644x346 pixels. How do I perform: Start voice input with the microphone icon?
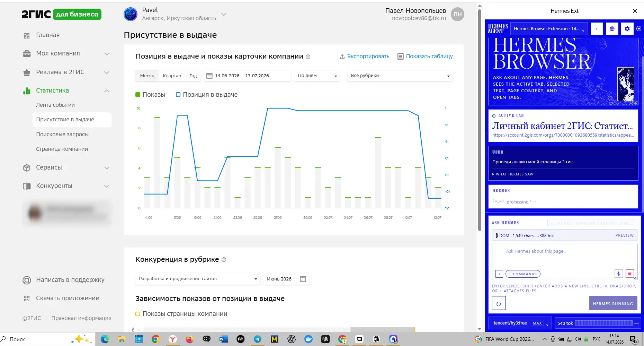click(618, 274)
